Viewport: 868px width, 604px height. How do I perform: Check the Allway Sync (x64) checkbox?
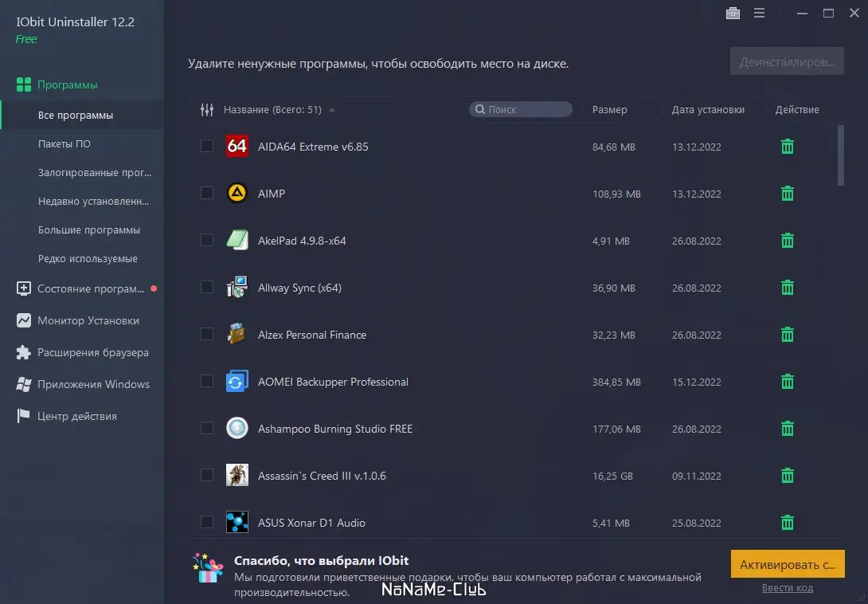[207, 287]
